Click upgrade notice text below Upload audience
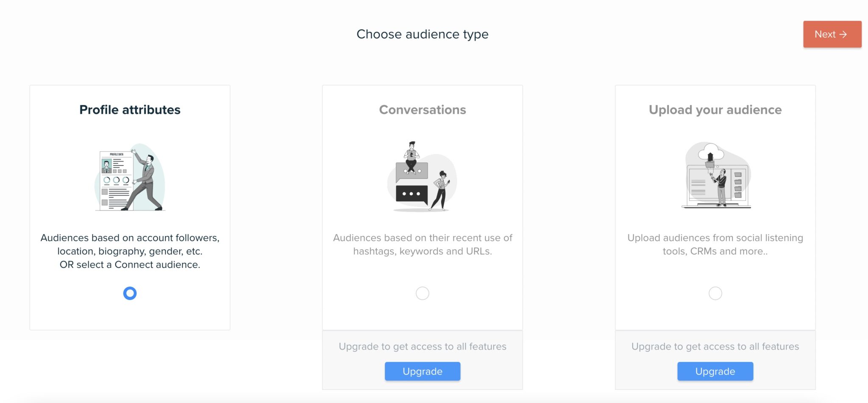This screenshot has height=403, width=868. (x=715, y=347)
